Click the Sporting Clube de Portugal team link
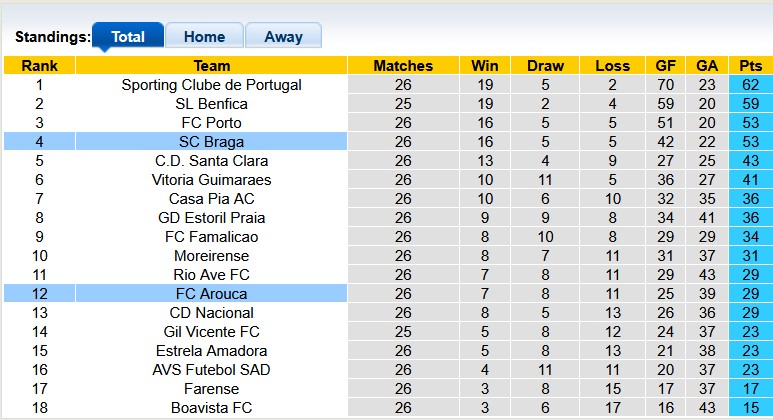The height and width of the screenshot is (420, 773). 211,85
